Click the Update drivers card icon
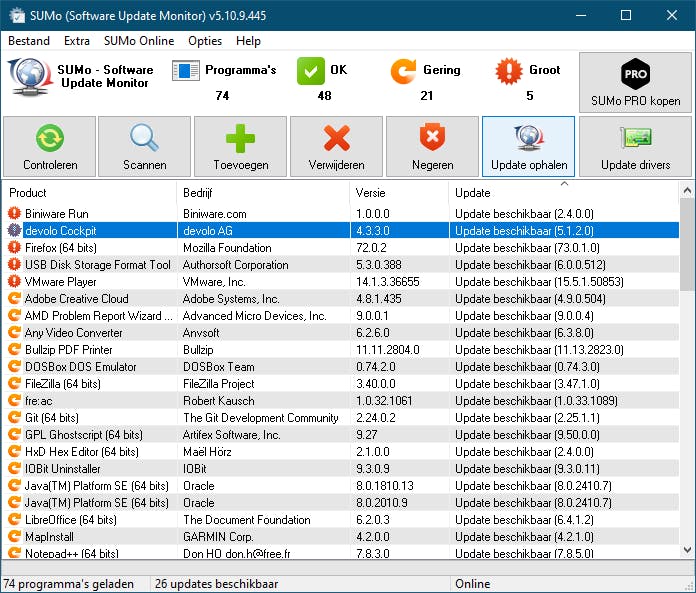 tap(636, 138)
